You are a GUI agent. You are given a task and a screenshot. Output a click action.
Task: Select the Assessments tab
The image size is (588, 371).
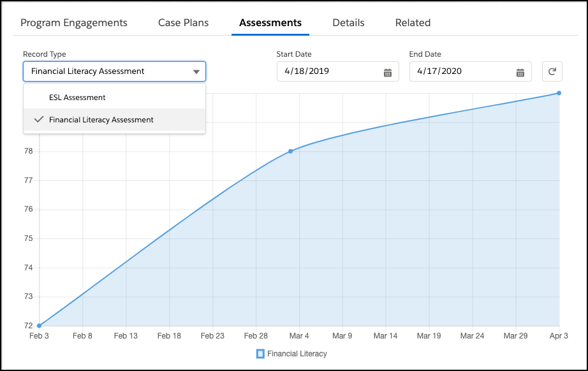tap(270, 22)
